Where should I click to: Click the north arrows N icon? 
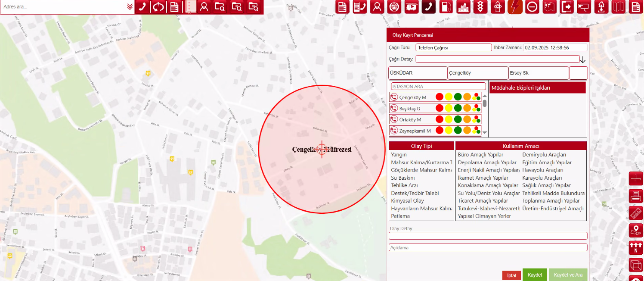(x=636, y=248)
